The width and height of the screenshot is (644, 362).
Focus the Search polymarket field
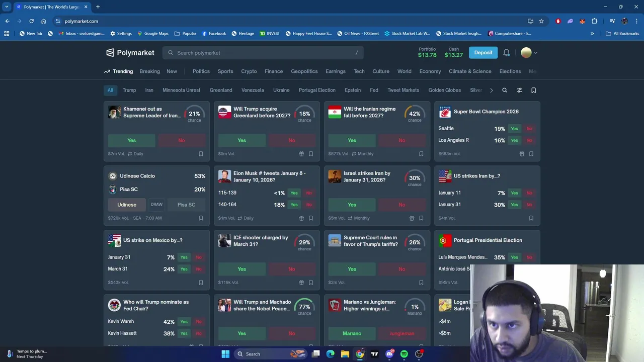tap(263, 53)
